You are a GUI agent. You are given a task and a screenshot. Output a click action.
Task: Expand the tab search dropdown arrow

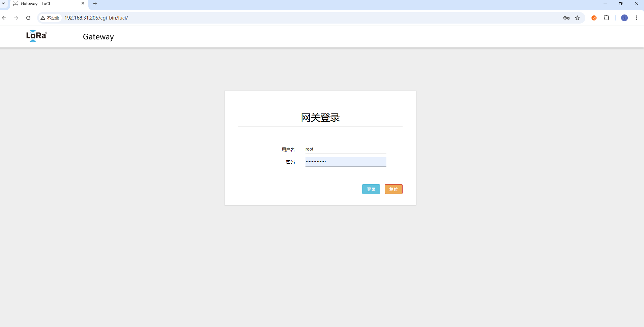4,3
